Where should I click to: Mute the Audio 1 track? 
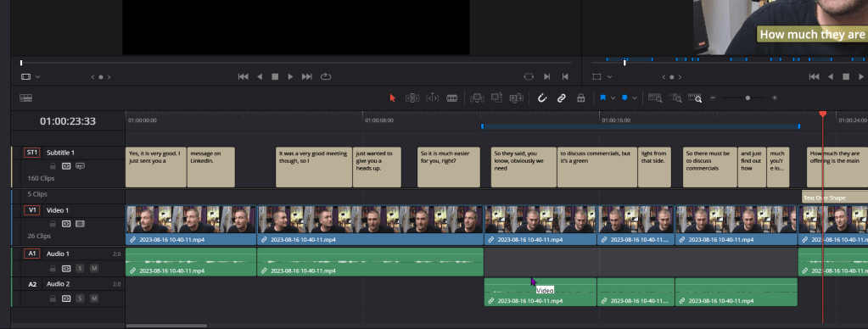point(94,268)
